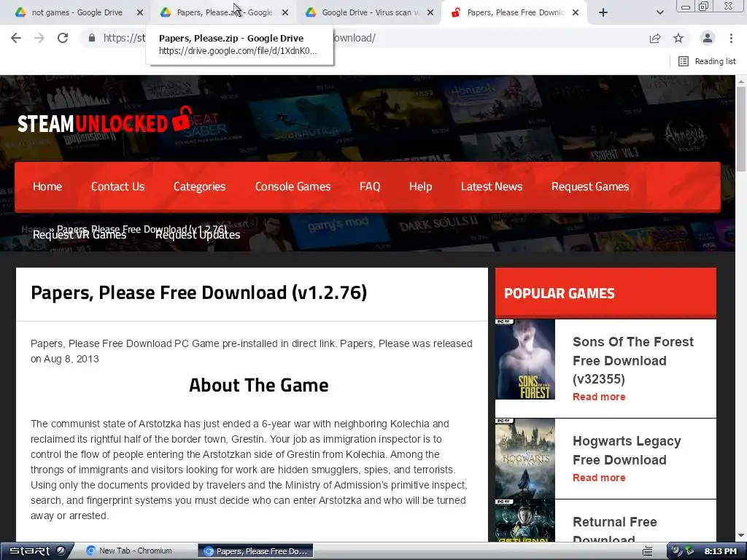This screenshot has height=560, width=747.
Task: Click the 'About The Game' heading
Action: [259, 385]
